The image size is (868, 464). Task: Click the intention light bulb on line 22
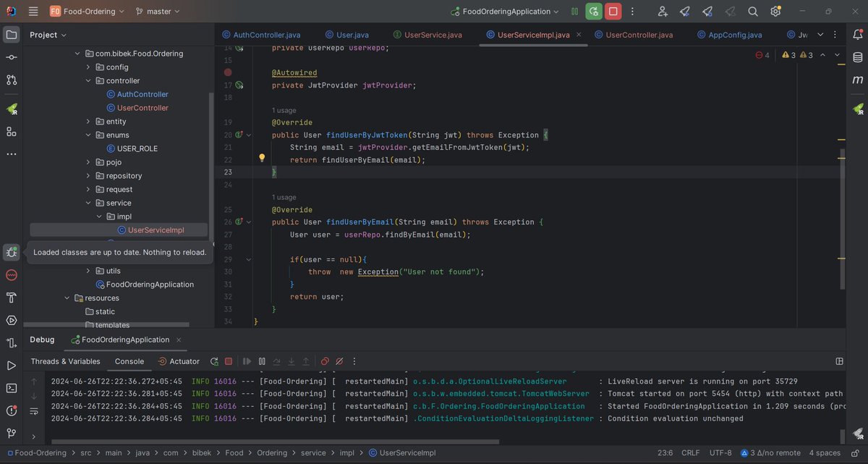click(263, 158)
